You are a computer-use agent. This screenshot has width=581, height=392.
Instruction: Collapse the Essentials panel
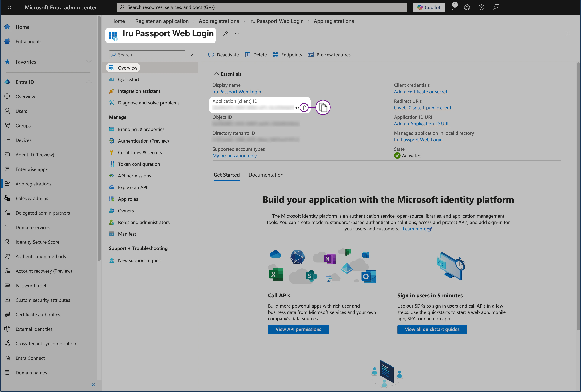pyautogui.click(x=217, y=74)
